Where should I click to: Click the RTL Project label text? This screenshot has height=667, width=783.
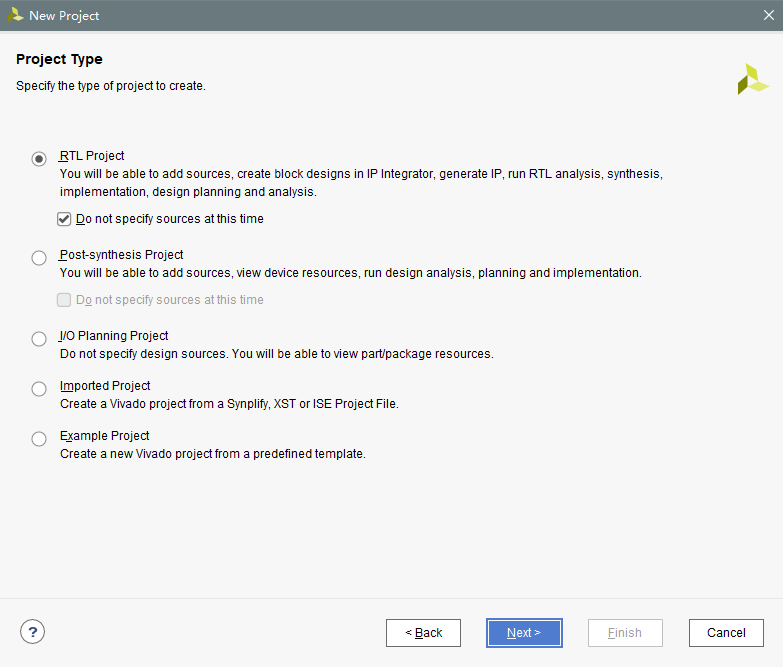point(92,156)
